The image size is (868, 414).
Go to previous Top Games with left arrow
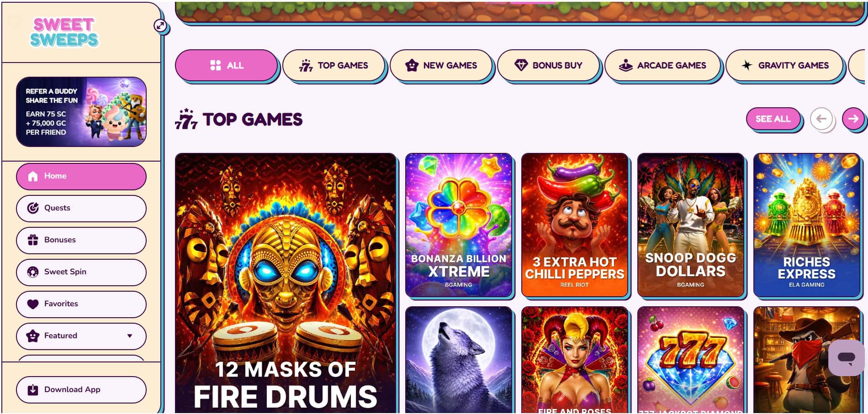[821, 119]
